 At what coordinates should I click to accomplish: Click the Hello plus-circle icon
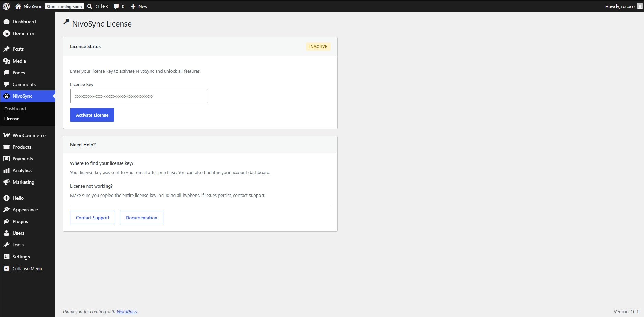tap(7, 198)
